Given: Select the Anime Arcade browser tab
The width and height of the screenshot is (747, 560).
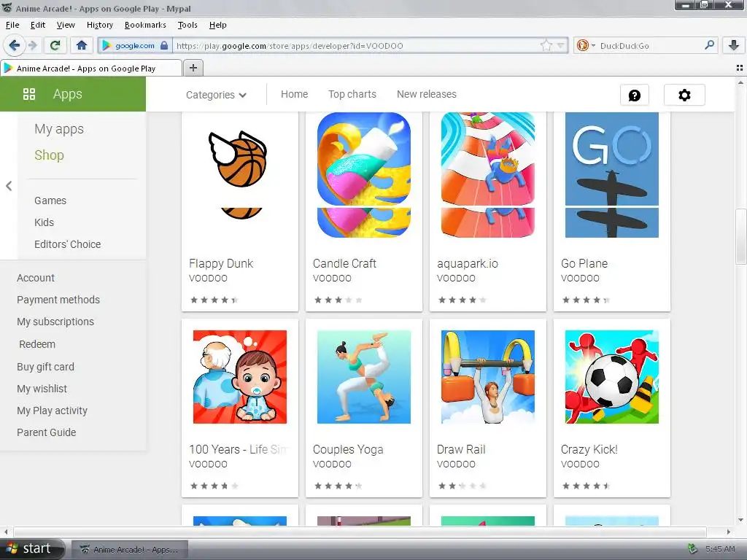Looking at the screenshot, I should point(91,68).
